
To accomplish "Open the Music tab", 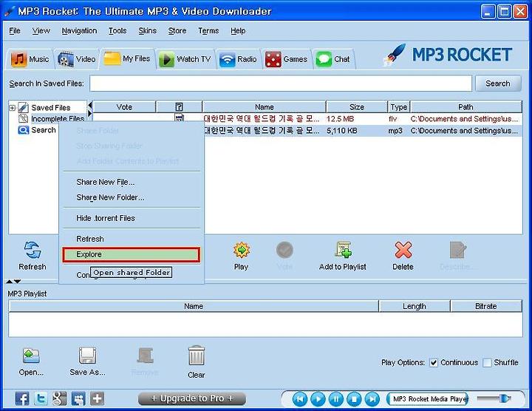I will (x=30, y=59).
